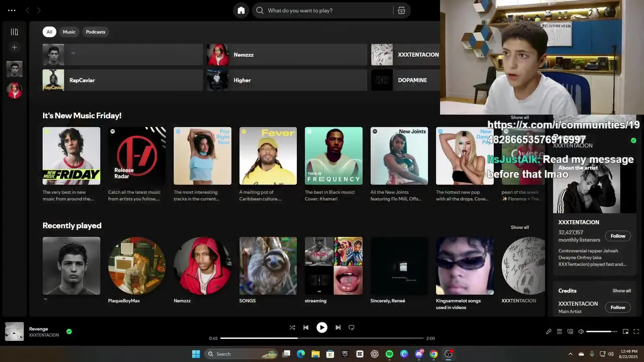644x362 pixels.
Task: Mute with the speaker icon
Action: [x=581, y=331]
